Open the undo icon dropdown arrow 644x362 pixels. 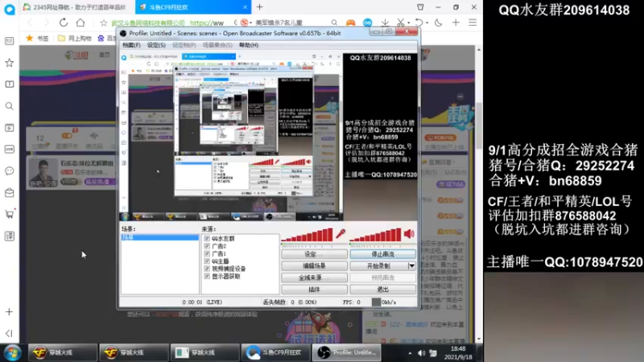pyautogui.click(x=427, y=23)
